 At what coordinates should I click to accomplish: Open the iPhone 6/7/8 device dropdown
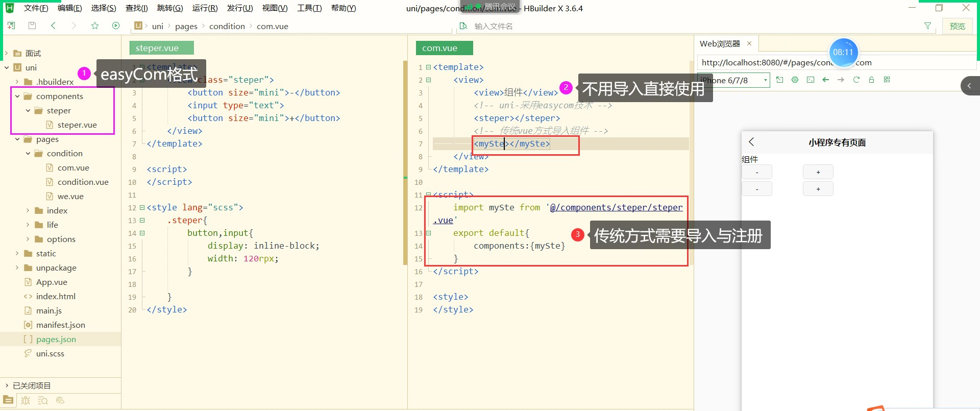pos(734,80)
